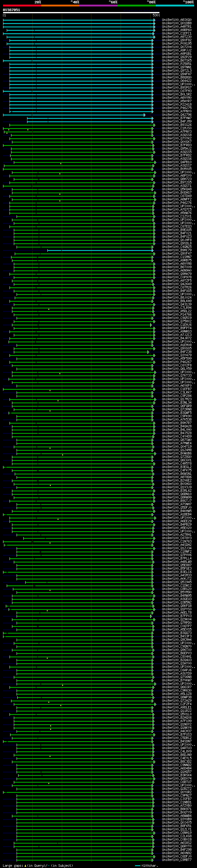Select the UniRef100_B9HC79 label
The width and height of the screenshot is (197, 868).
pyautogui.click(x=177, y=250)
